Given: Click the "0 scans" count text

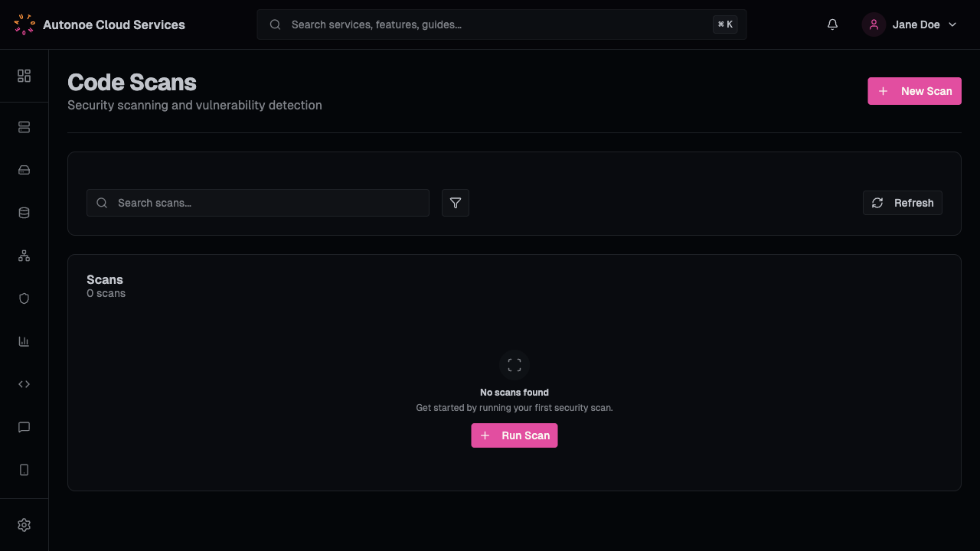Looking at the screenshot, I should click(x=106, y=293).
